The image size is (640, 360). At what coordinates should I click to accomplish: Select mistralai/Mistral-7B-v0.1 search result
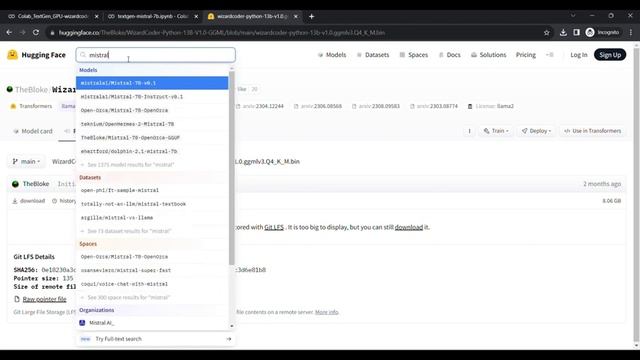(152, 83)
